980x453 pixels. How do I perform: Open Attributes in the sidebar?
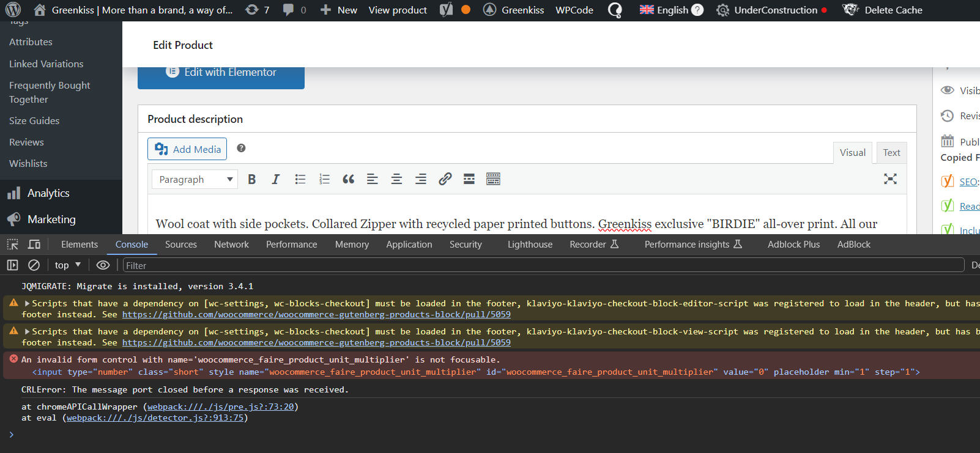tap(31, 42)
